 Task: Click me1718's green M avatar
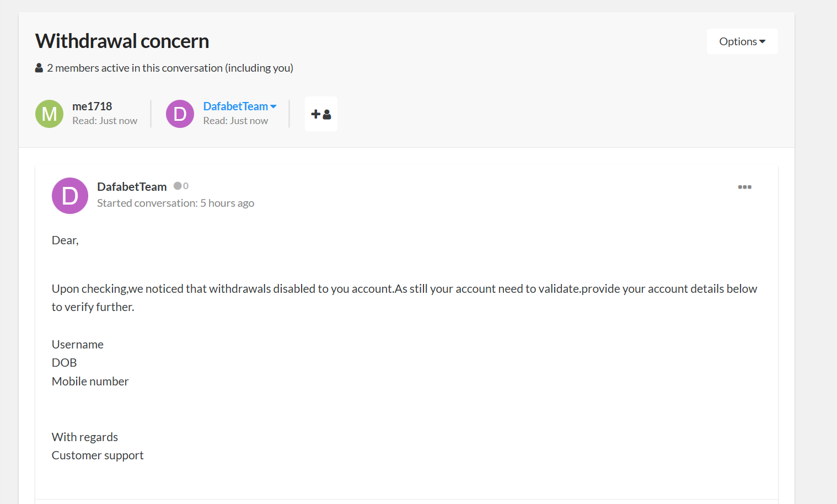point(50,114)
